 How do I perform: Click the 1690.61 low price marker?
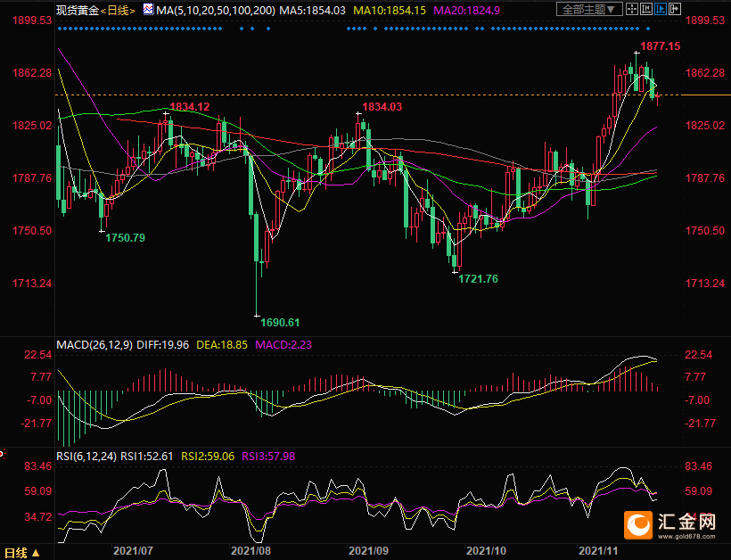[x=278, y=322]
